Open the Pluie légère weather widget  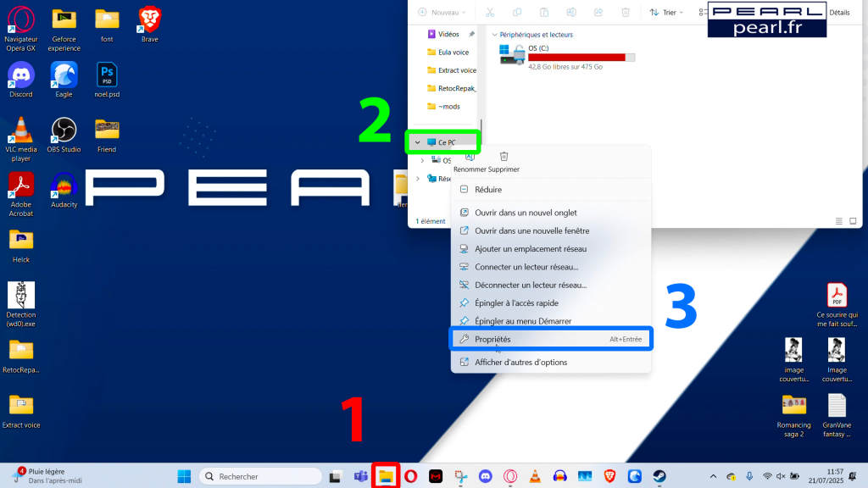[x=47, y=476]
